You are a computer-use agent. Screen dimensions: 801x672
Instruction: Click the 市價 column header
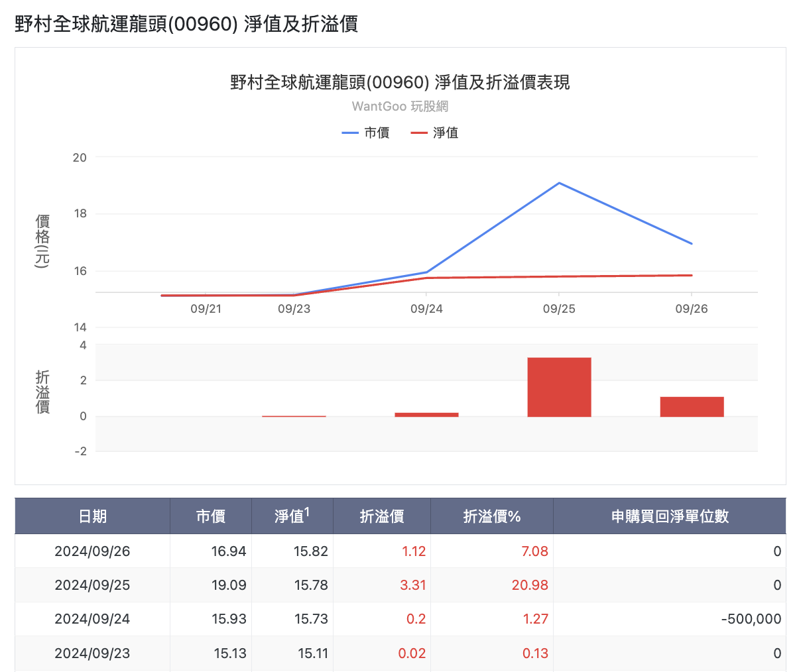pos(211,516)
